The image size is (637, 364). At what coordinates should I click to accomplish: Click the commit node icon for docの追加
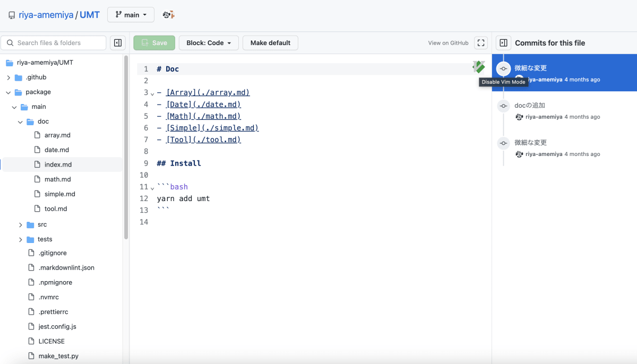[x=503, y=106]
